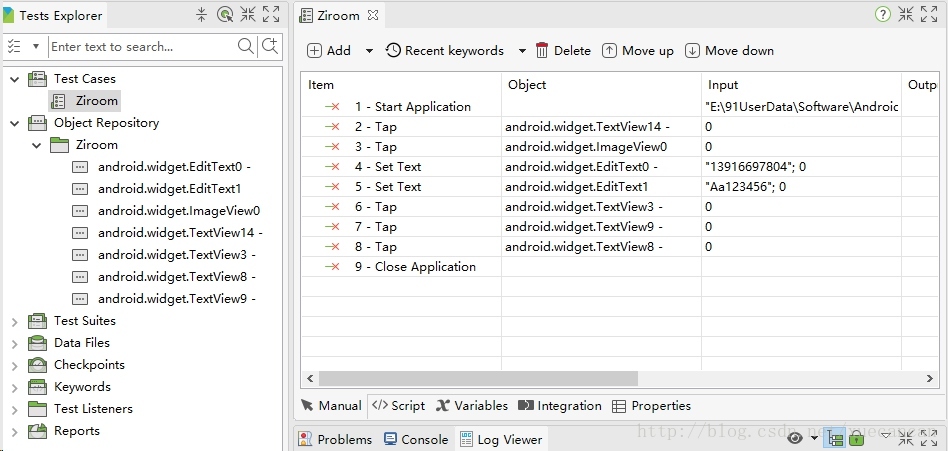The image size is (948, 451).
Task: Open the filter options icon beside the search box
Action: (15, 47)
